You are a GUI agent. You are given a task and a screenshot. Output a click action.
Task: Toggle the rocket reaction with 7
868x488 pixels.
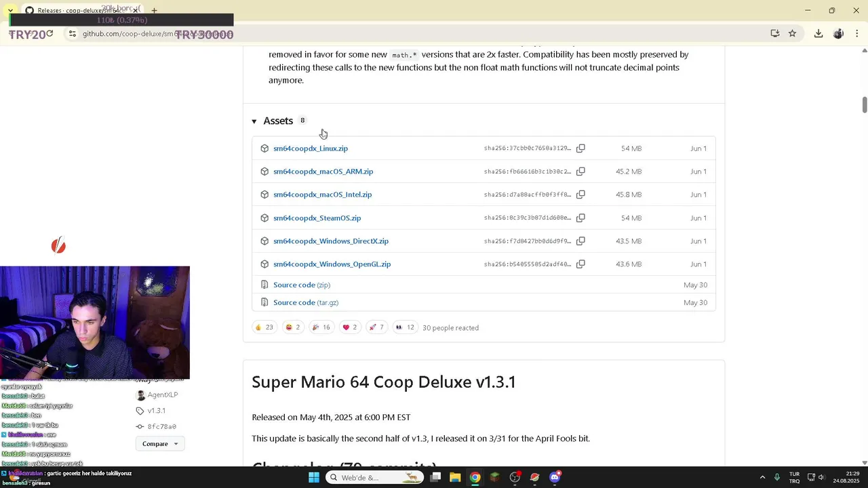pyautogui.click(x=376, y=327)
